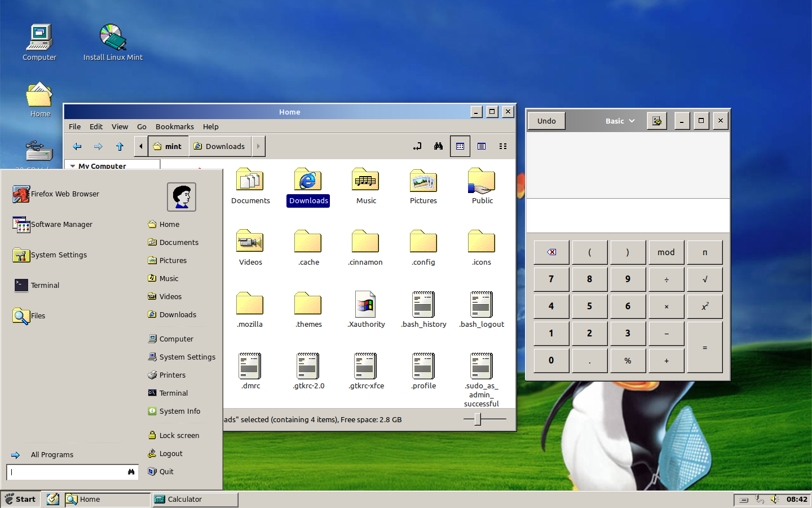The image size is (812, 508).
Task: Click Lock screen in start menu
Action: click(x=174, y=435)
